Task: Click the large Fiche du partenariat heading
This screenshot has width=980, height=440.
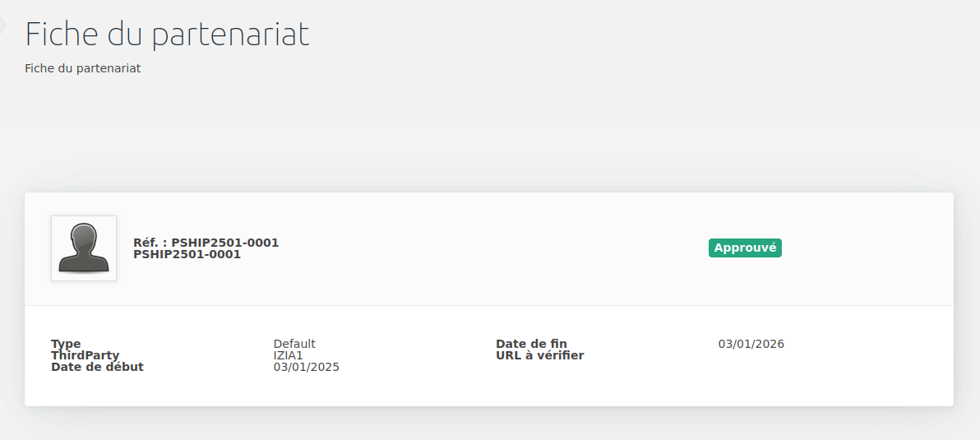Action: 168,35
